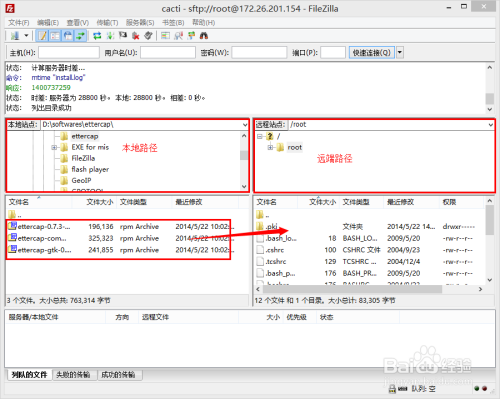Focus the 端口(P) port field
Viewport: 500px width, 399px height.
(333, 53)
